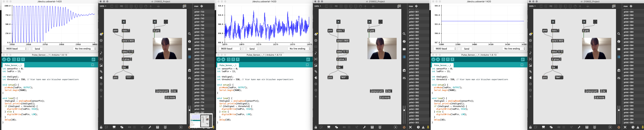The image size is (644, 130).
Task: Open the search sidebar in the "777" patch window
Action: point(190,34)
